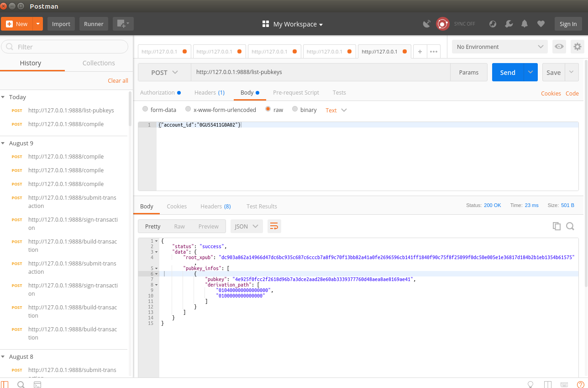Open the New button dropdown arrow
The height and width of the screenshot is (388, 588).
pyautogui.click(x=38, y=24)
